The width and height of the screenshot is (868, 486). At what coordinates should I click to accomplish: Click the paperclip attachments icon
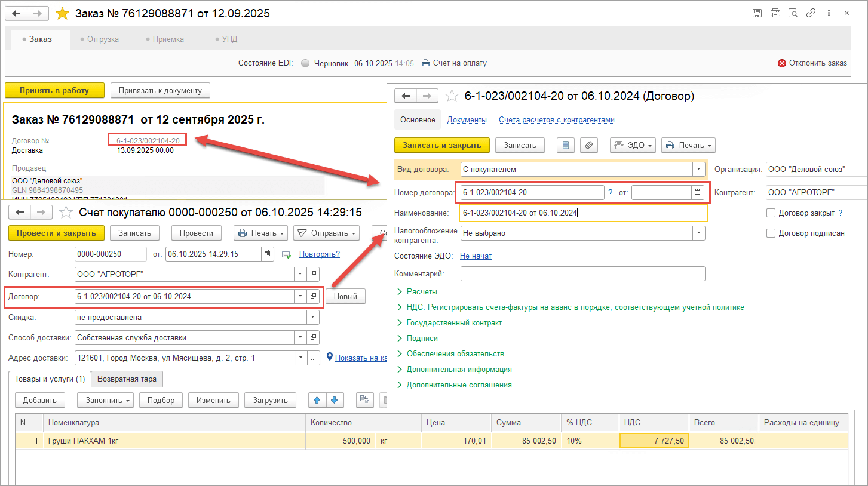588,145
